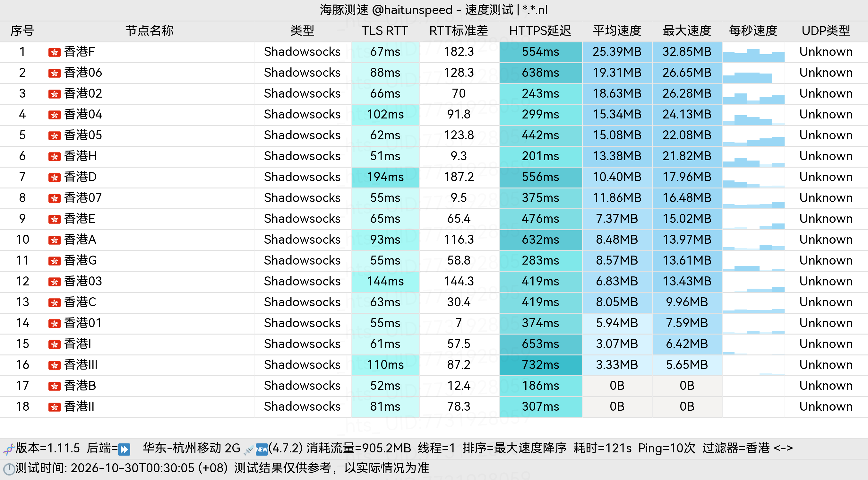Viewport: 868px width, 480px height.
Task: Click the flag icon beside 香港I
Action: point(54,345)
